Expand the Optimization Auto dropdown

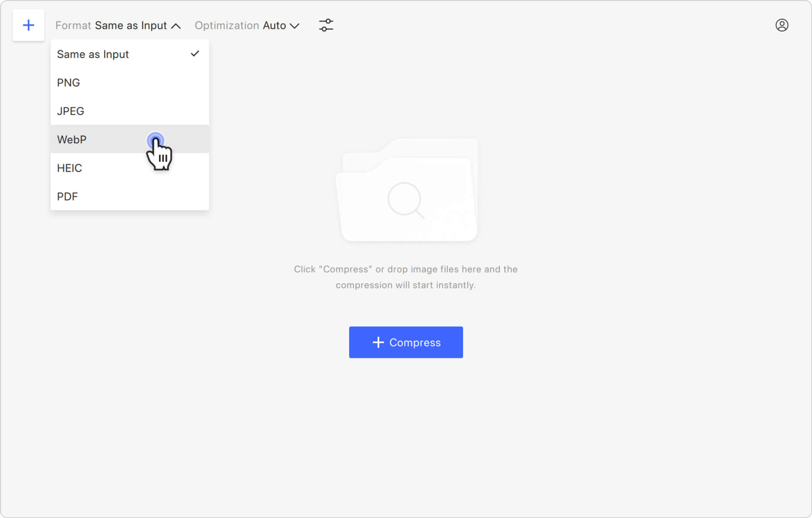pos(294,26)
